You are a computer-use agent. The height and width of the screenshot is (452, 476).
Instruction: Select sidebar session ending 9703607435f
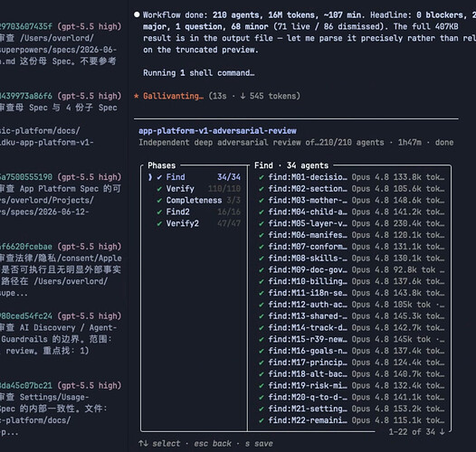61,27
